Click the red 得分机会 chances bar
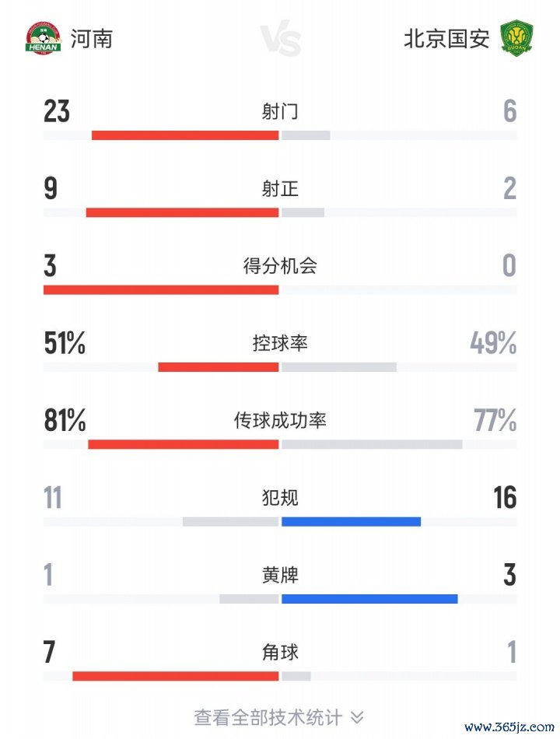 click(161, 290)
